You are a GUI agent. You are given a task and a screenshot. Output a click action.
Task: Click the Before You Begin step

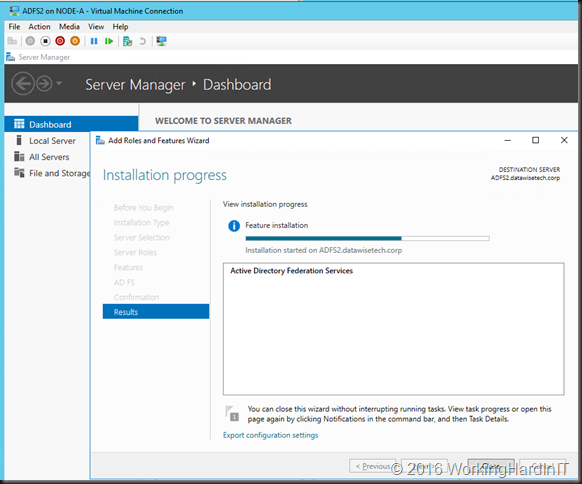[x=143, y=207]
